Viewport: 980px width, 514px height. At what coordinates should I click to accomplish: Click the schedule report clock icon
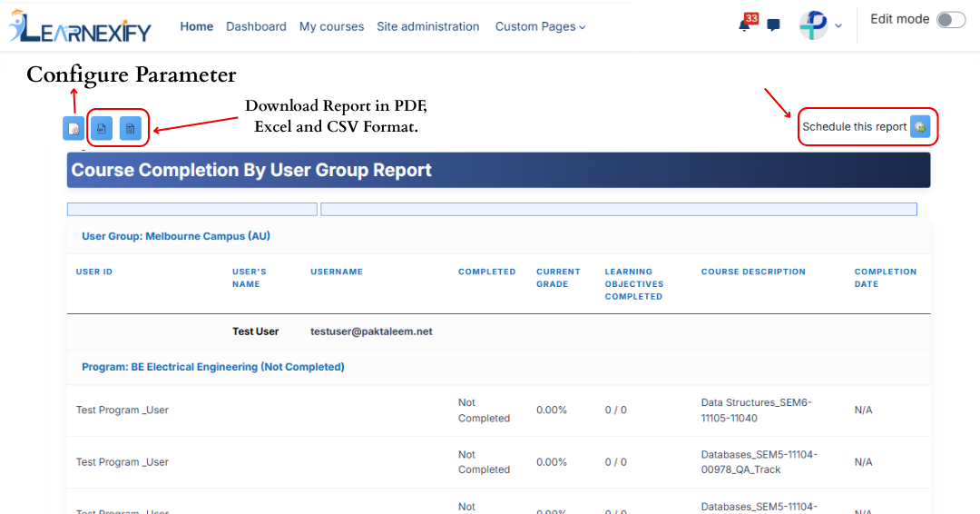[x=920, y=127]
